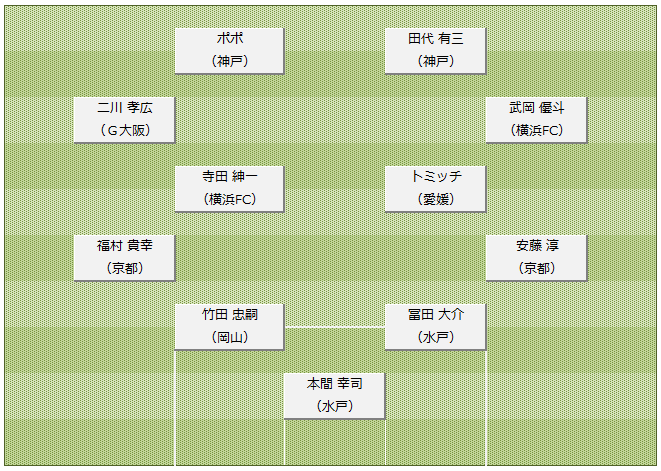The width and height of the screenshot is (661, 471).
Task: Select the 竹田 忠嗣 (岡山) box
Action: [x=229, y=327]
